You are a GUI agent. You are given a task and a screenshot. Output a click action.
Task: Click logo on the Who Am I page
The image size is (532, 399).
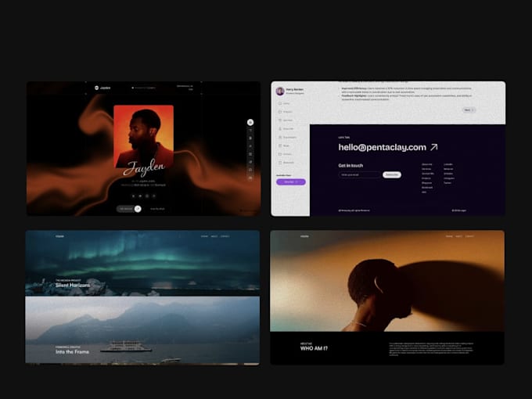point(304,236)
